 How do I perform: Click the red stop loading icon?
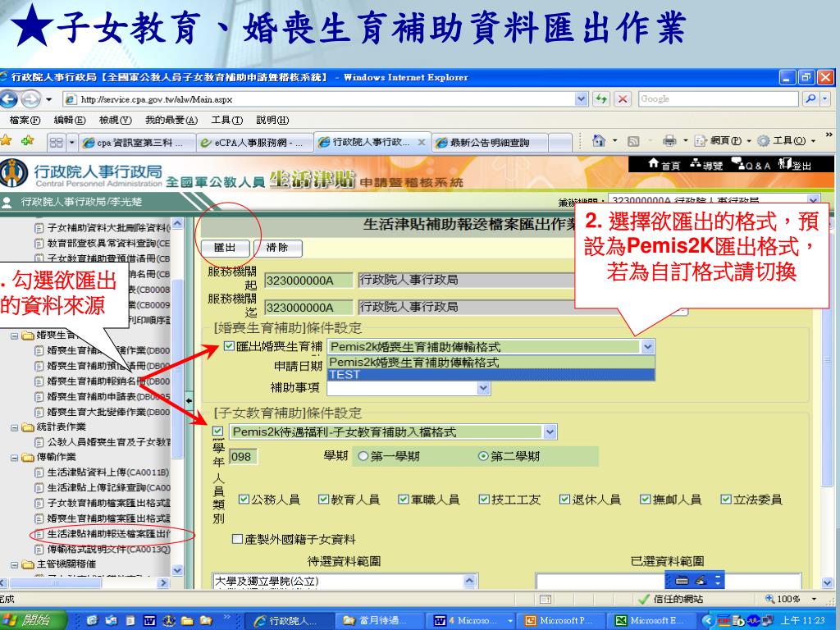click(x=622, y=99)
